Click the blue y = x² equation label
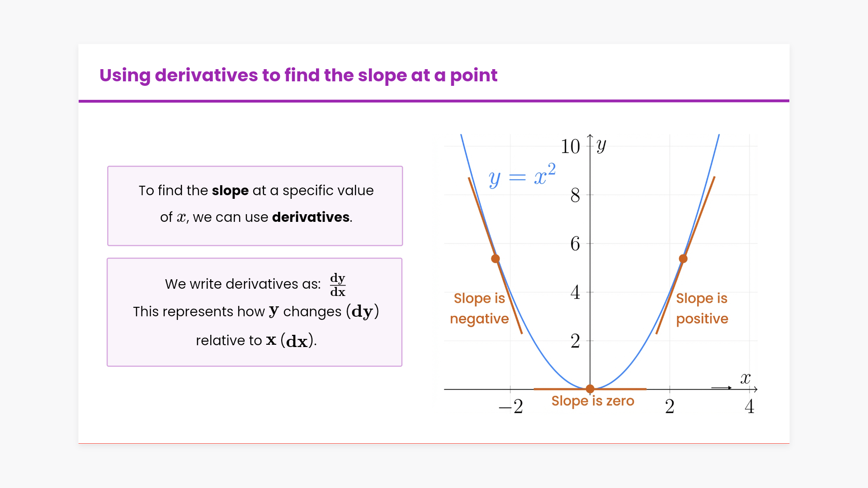 coord(522,175)
